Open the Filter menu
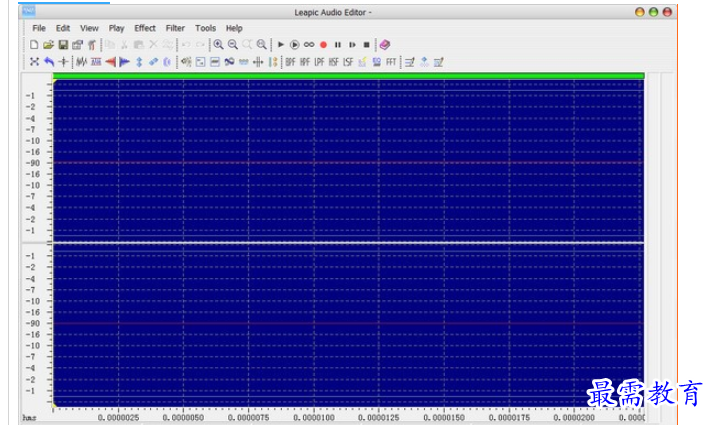 coord(175,28)
